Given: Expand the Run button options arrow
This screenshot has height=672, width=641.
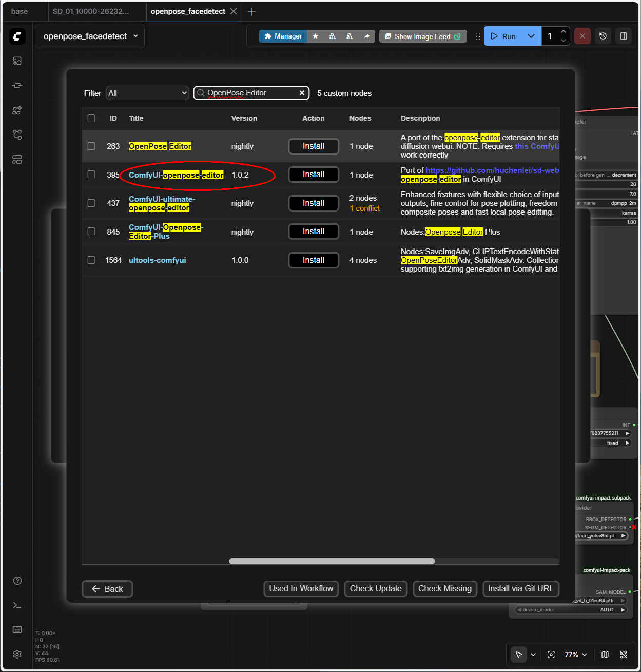Looking at the screenshot, I should click(x=531, y=36).
